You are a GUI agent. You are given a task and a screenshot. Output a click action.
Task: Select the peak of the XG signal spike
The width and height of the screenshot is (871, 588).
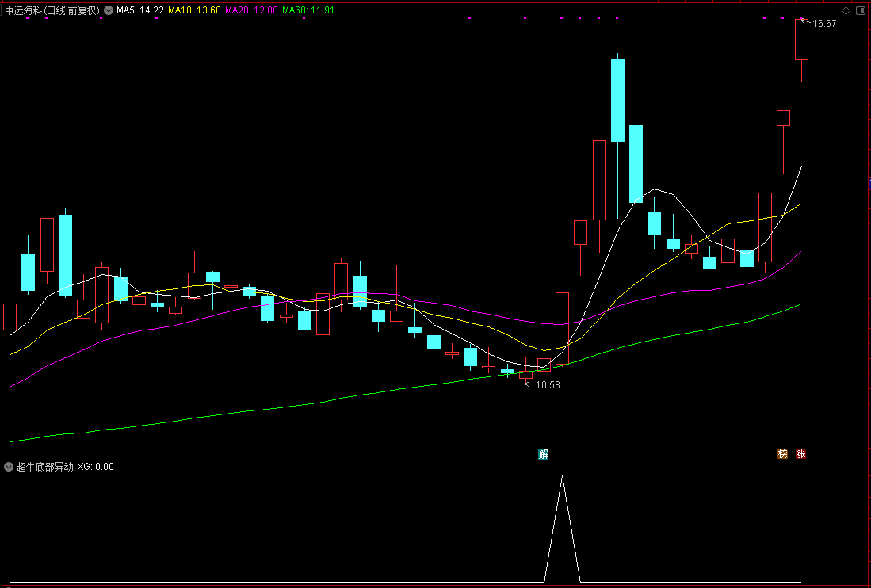tap(562, 476)
